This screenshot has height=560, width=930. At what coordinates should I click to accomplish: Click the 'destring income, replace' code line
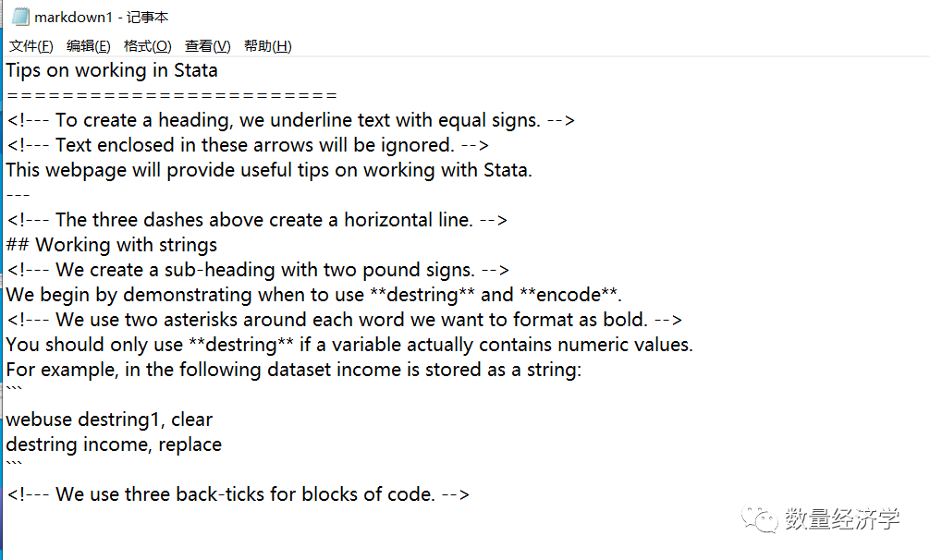pyautogui.click(x=114, y=444)
